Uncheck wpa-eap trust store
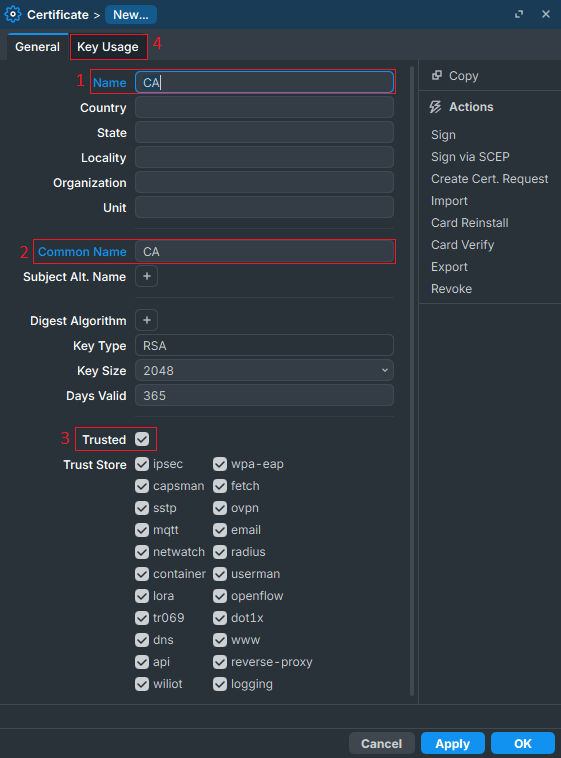 coord(220,464)
